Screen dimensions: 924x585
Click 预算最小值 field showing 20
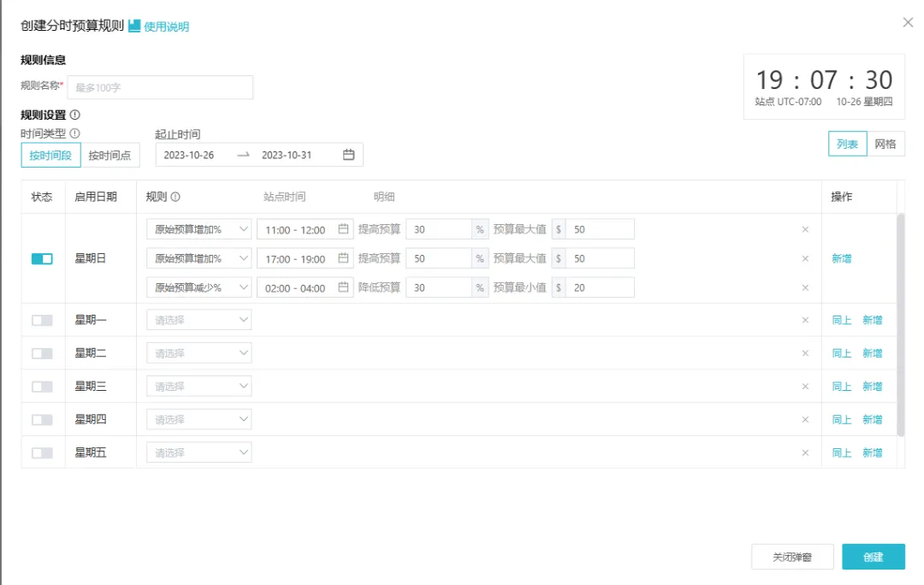600,287
